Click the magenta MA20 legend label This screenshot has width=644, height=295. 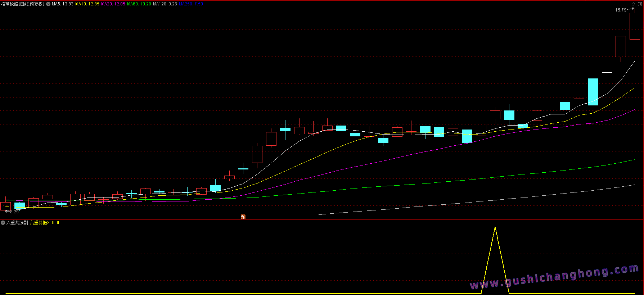(113, 4)
